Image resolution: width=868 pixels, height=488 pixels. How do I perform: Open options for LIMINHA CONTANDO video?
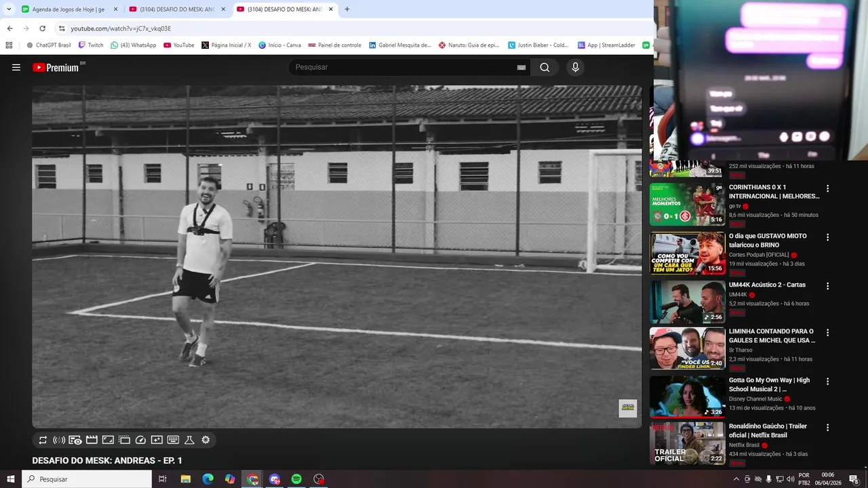click(x=827, y=333)
